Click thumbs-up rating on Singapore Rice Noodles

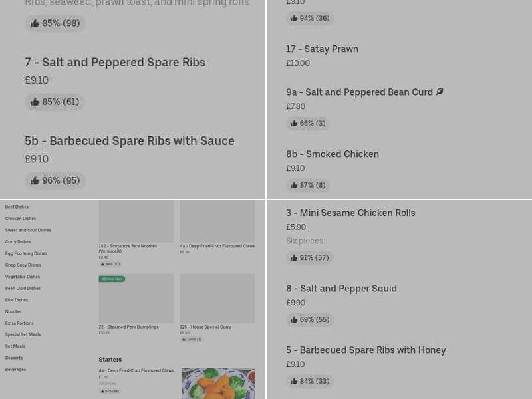111,264
